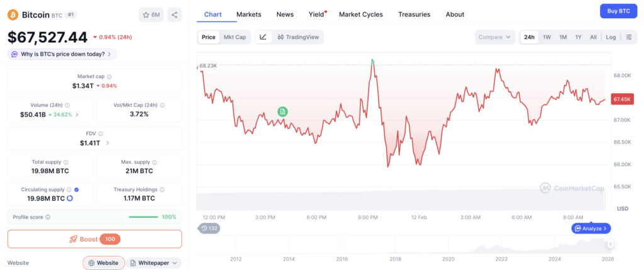
Task: Switch to TradingView chart
Action: pyautogui.click(x=298, y=37)
